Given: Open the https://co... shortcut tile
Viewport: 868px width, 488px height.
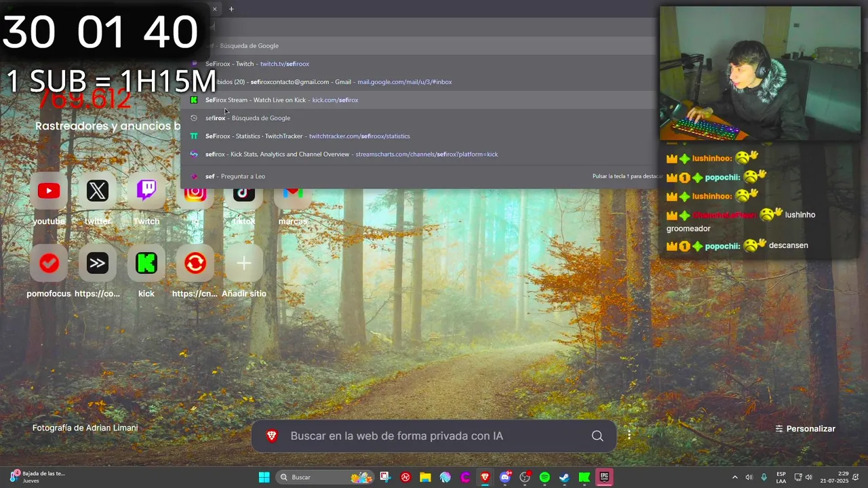Looking at the screenshot, I should click(x=98, y=263).
